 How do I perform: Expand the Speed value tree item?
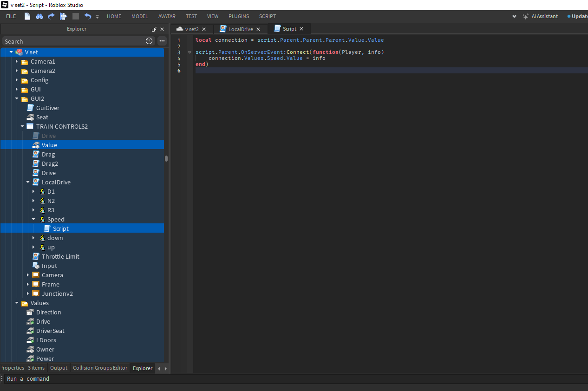point(33,219)
